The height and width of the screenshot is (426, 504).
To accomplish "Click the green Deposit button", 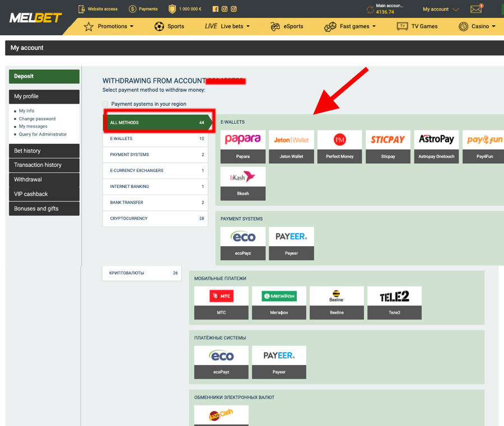I will point(44,76).
